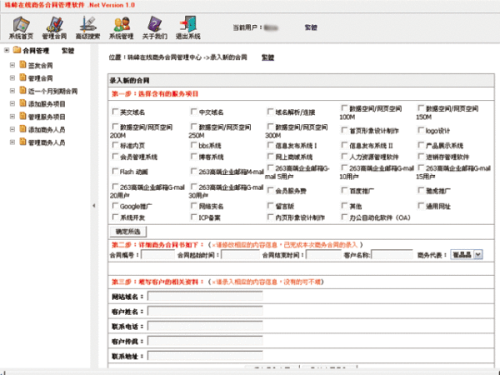
Task: Open the 高级搜索 toolbar icon
Action: (88, 25)
